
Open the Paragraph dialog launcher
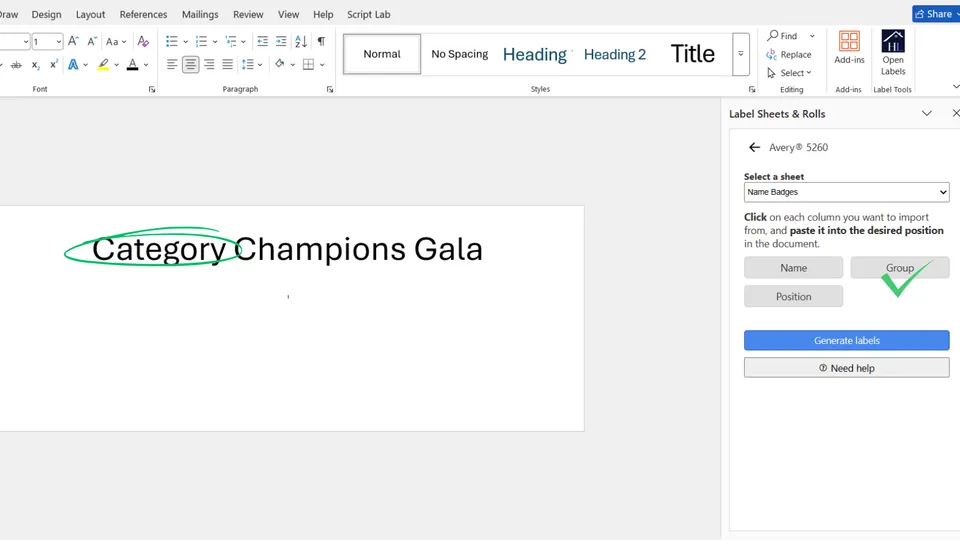click(x=330, y=89)
